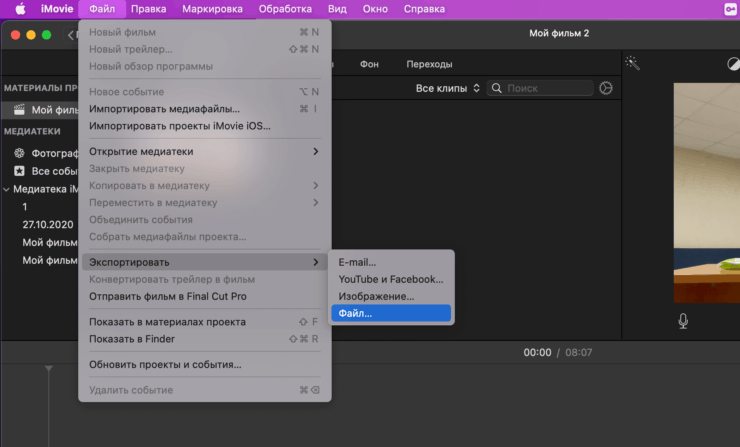Screen dimensions: 740x447
Task: Click the flower Photos icon in sidebar
Action: point(19,153)
